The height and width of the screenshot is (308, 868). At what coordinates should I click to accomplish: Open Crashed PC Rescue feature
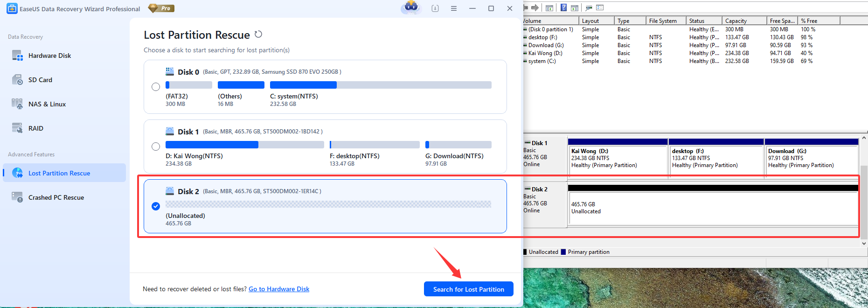pyautogui.click(x=56, y=197)
